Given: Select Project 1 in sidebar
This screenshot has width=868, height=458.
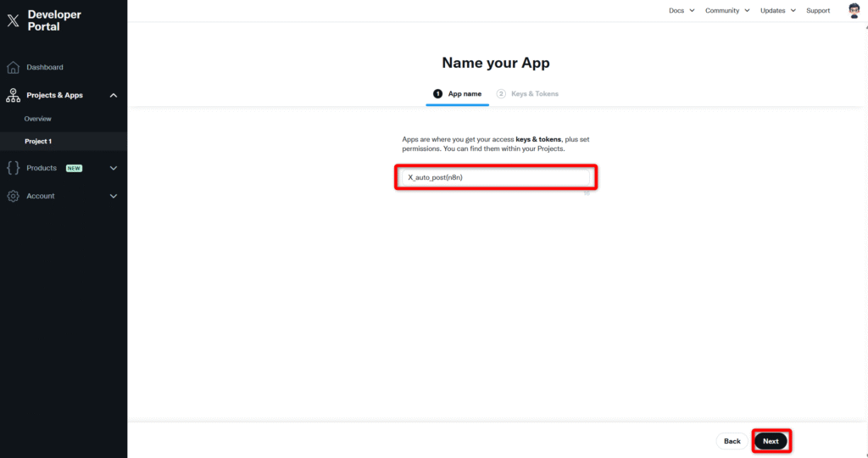Looking at the screenshot, I should 64,142.
